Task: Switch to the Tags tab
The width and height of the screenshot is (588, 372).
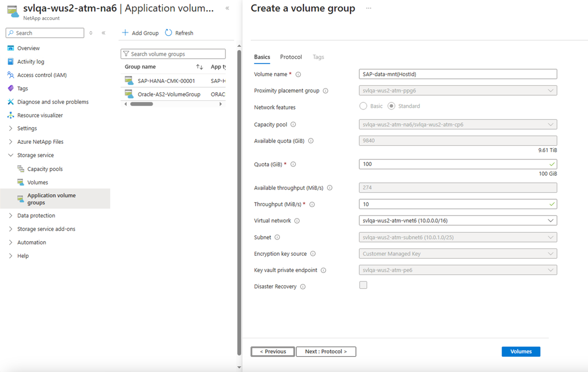Action: pyautogui.click(x=318, y=57)
